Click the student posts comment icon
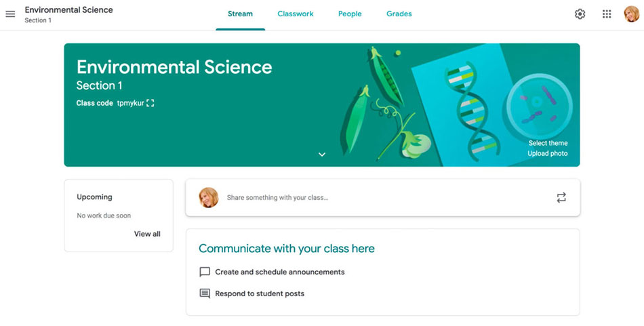 tap(205, 293)
